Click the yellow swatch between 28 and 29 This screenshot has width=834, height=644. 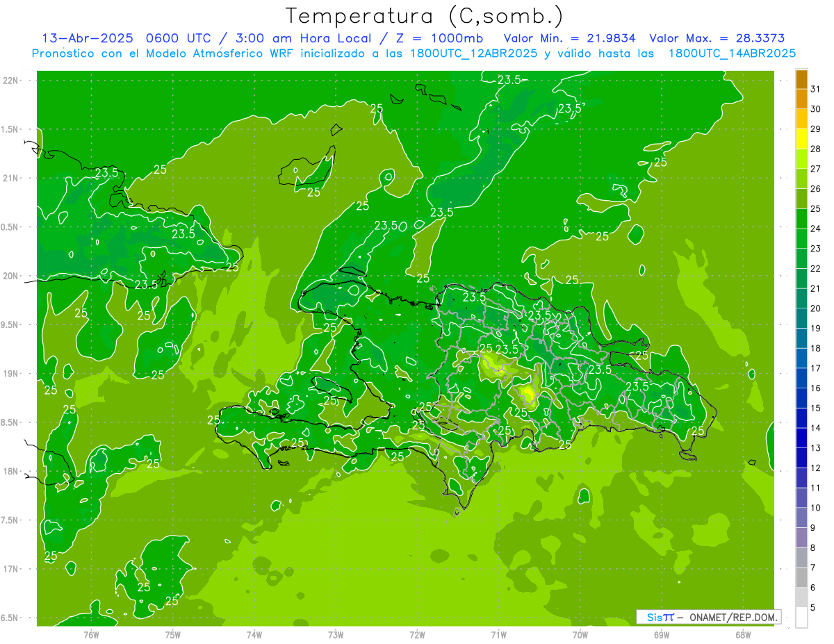tap(801, 139)
